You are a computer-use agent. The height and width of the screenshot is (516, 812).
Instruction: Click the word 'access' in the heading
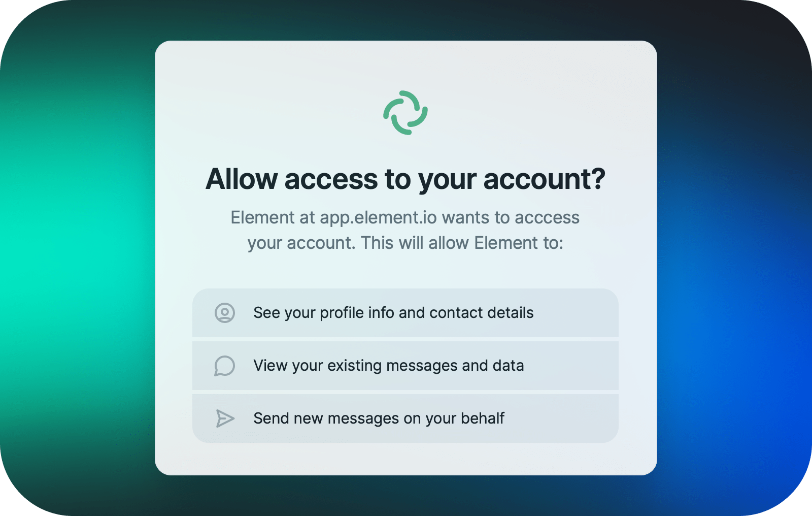click(331, 179)
